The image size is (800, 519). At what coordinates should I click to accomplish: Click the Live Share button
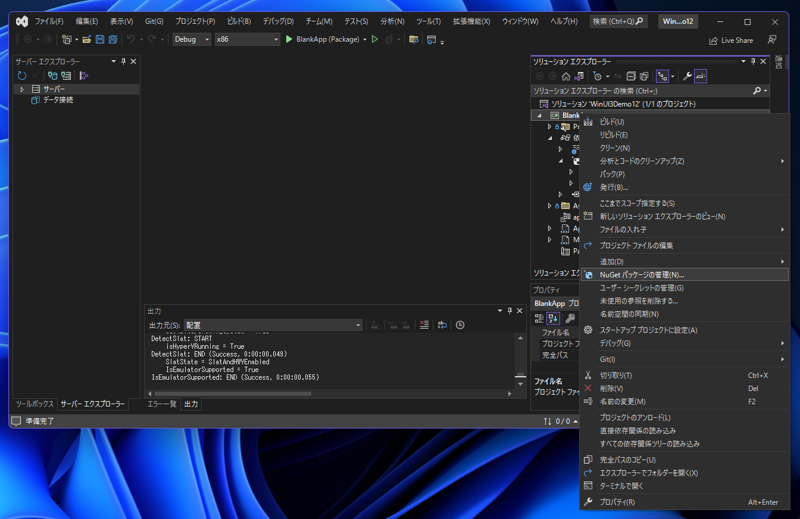tap(731, 40)
